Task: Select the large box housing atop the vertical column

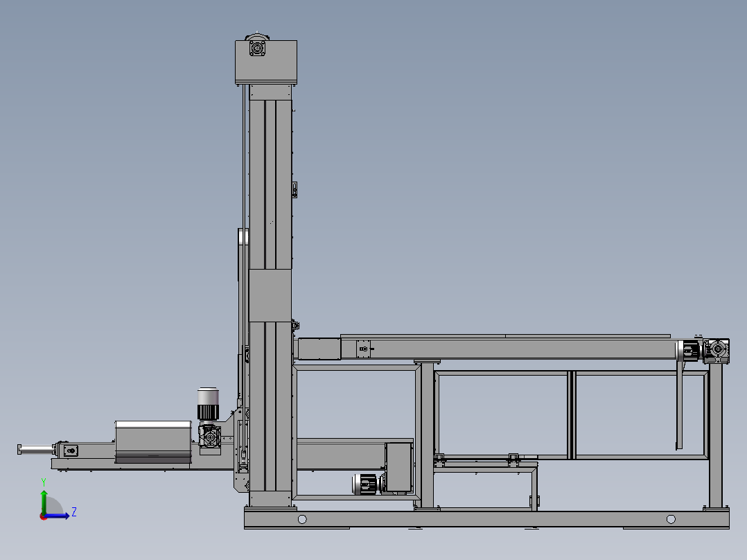Action: tap(266, 62)
